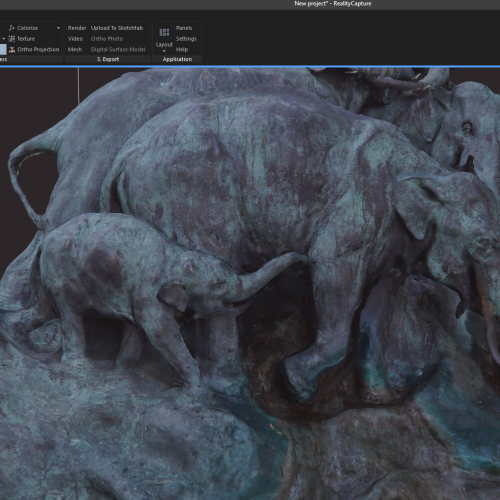This screenshot has height=500, width=500.
Task: Run the Colorize tool
Action: (x=23, y=28)
